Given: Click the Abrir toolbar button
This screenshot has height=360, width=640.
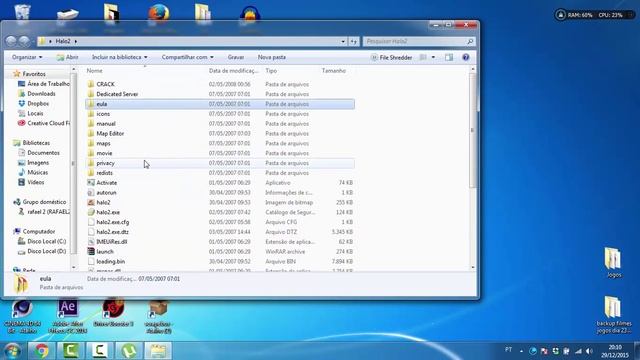Looking at the screenshot, I should coord(67,57).
